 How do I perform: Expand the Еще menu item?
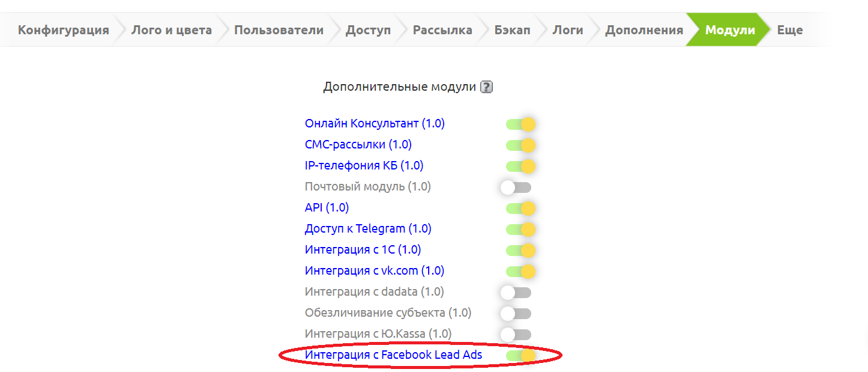coord(789,30)
